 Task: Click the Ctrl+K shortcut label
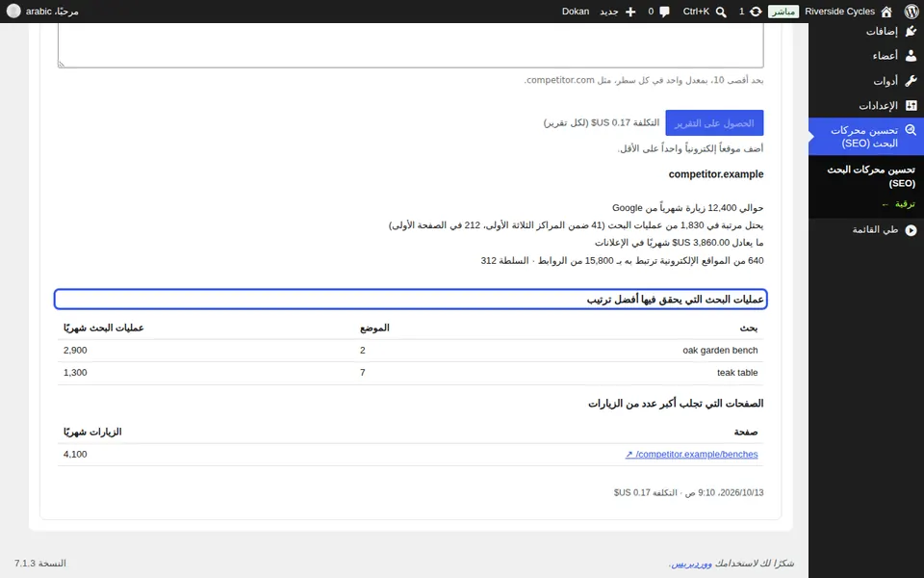696,12
